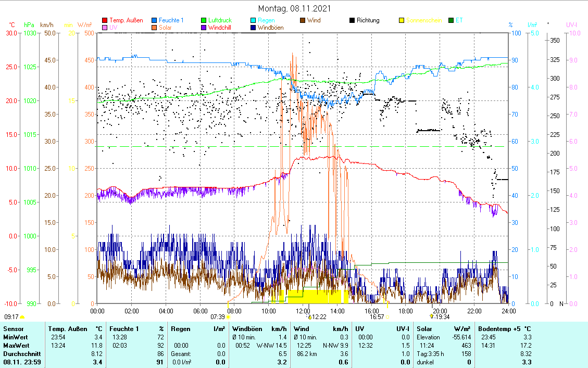The image size is (588, 368).
Task: Click the sunrise marker at 07:39
Action: tap(228, 316)
